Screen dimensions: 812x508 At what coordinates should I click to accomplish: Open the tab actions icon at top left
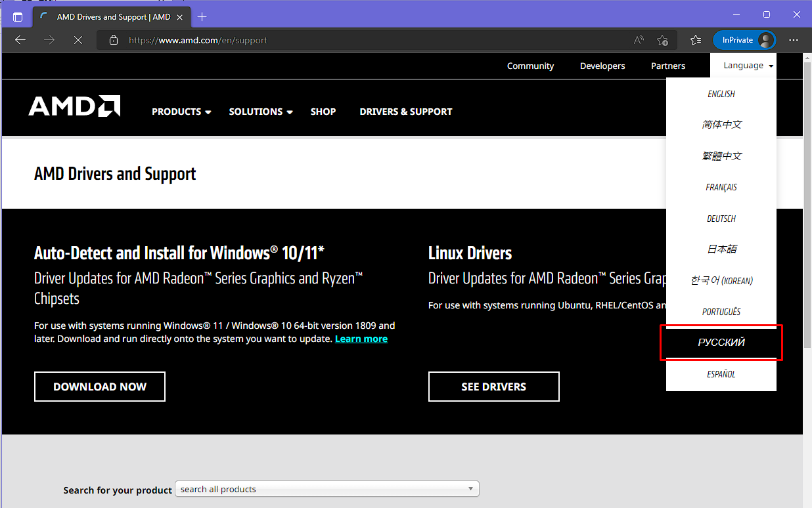tap(17, 17)
